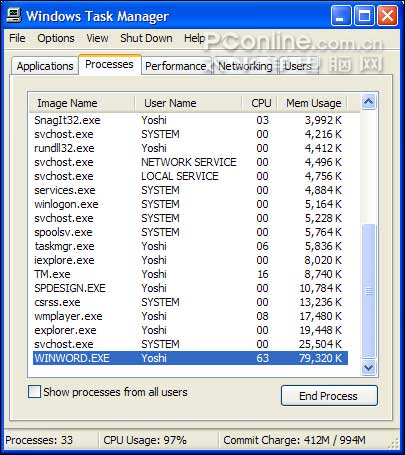Select the Processes tab
This screenshot has height=455, width=405.
coord(109,64)
